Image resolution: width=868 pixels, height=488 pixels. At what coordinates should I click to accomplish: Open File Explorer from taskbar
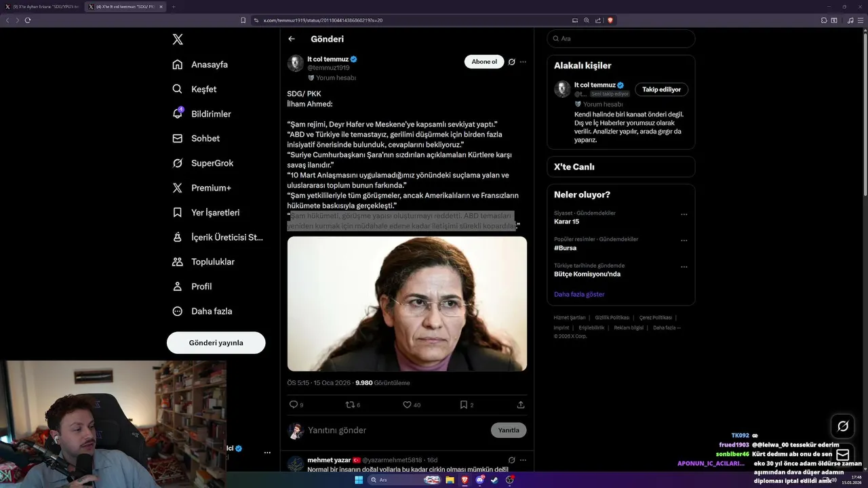450,480
